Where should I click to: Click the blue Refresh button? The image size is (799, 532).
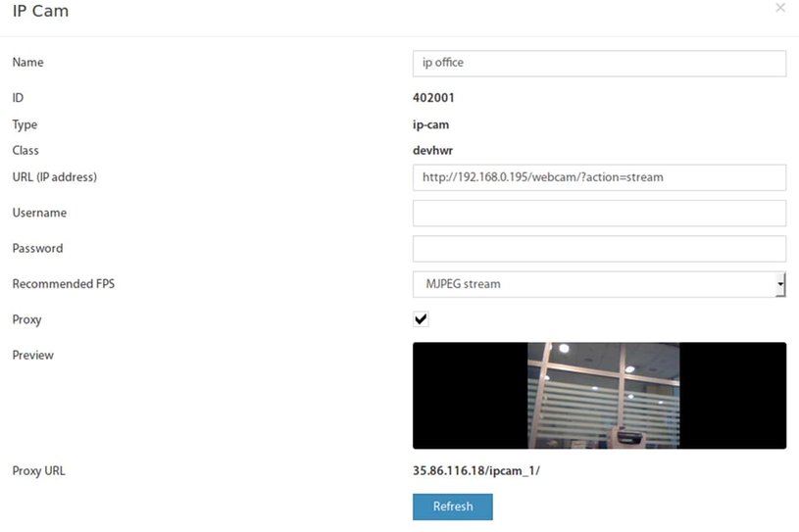click(453, 507)
